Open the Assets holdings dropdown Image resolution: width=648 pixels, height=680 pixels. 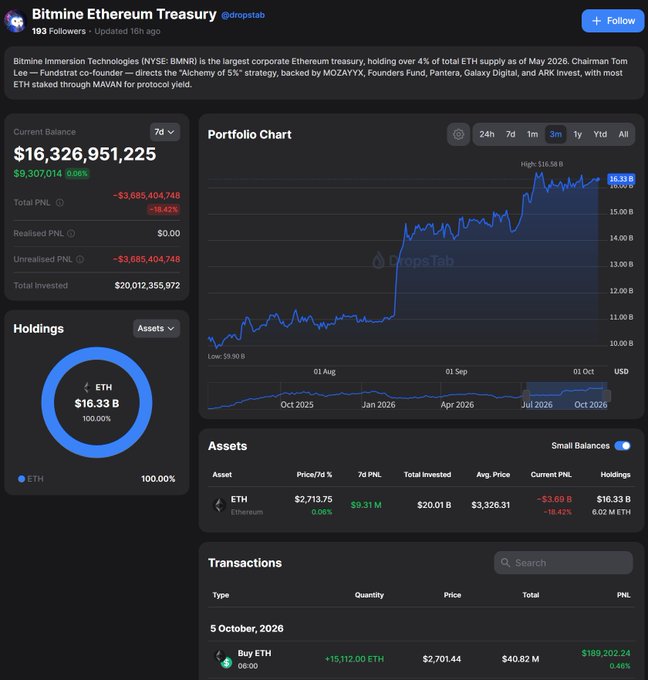point(156,328)
